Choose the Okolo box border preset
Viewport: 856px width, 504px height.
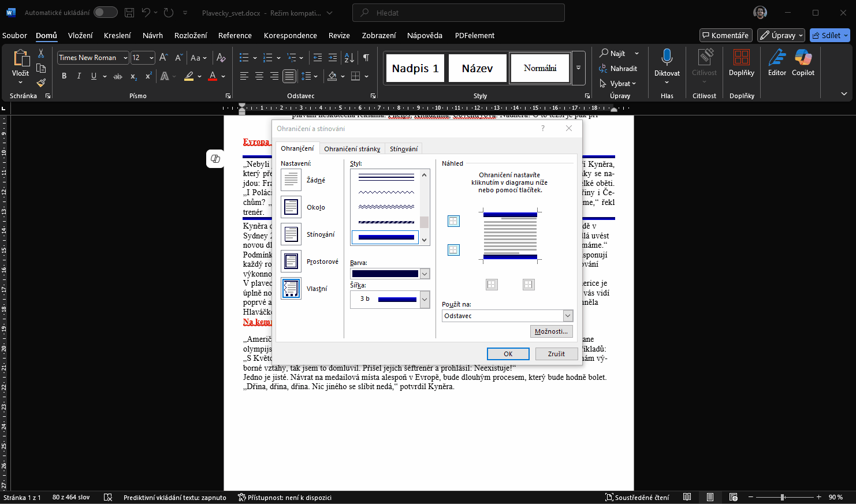pyautogui.click(x=291, y=207)
